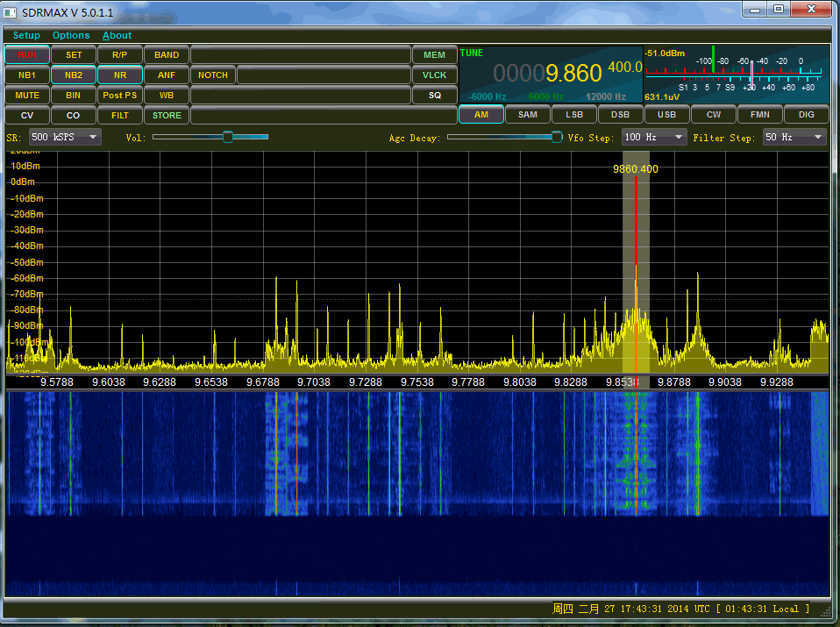Click the S-meter signal scale
840x627 pixels.
734,74
